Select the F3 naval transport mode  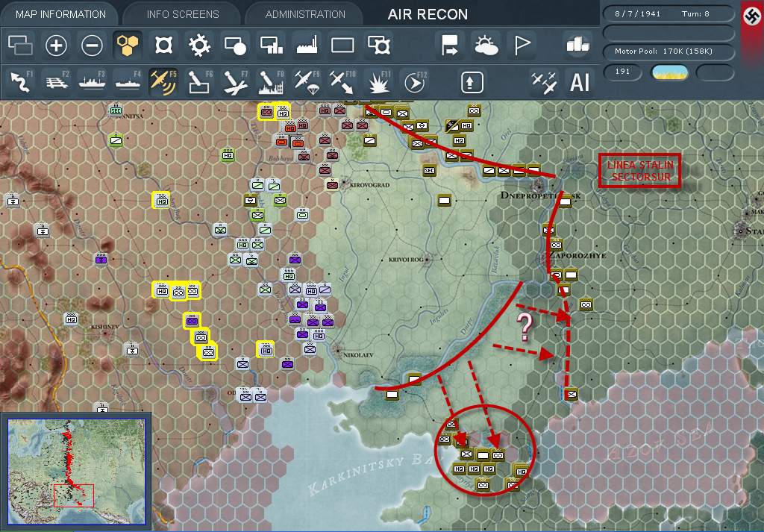click(92, 81)
